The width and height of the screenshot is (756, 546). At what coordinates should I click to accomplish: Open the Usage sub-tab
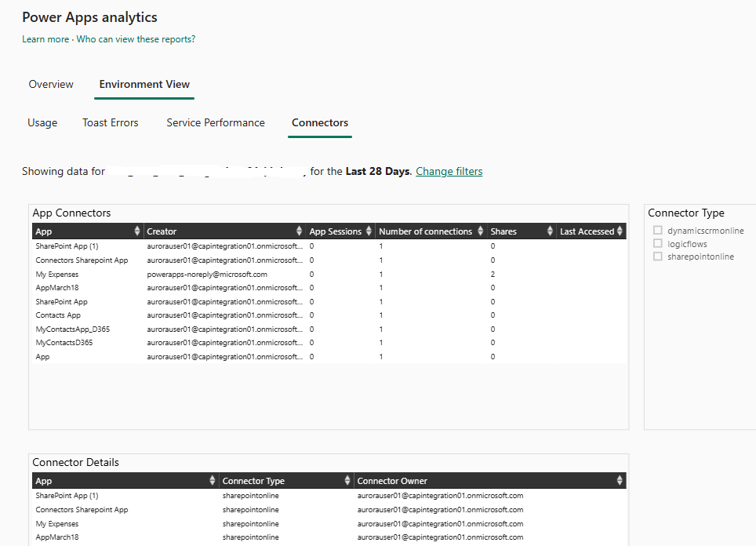[x=42, y=123]
